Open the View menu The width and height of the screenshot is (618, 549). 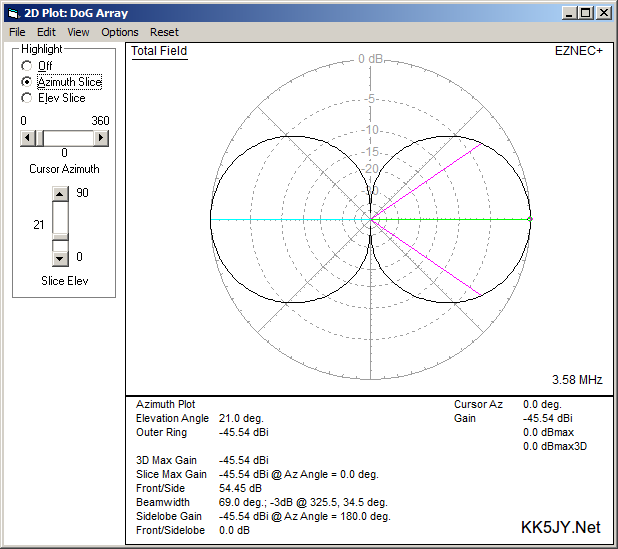click(x=78, y=32)
